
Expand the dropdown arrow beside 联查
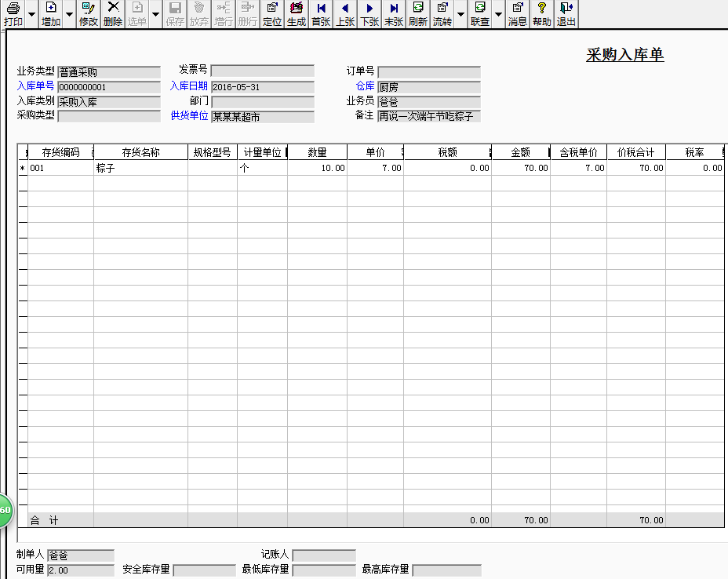click(x=498, y=14)
